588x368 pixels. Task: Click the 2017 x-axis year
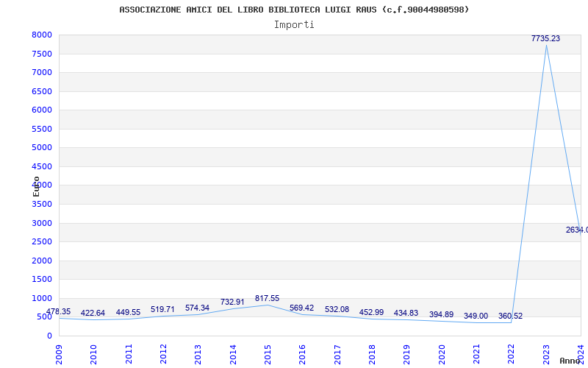tap(337, 355)
